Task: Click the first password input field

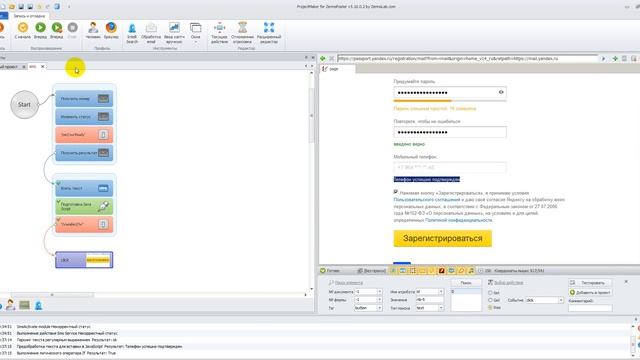Action: 450,93
